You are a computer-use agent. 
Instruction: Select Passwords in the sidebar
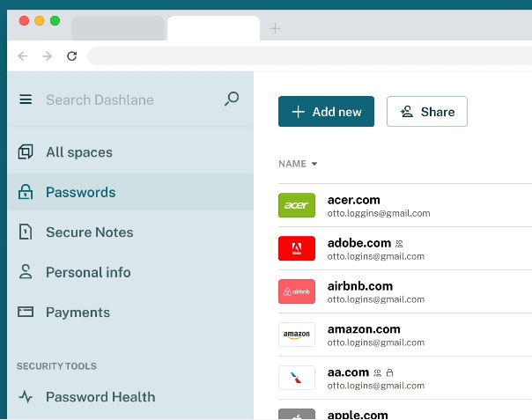[x=130, y=192]
